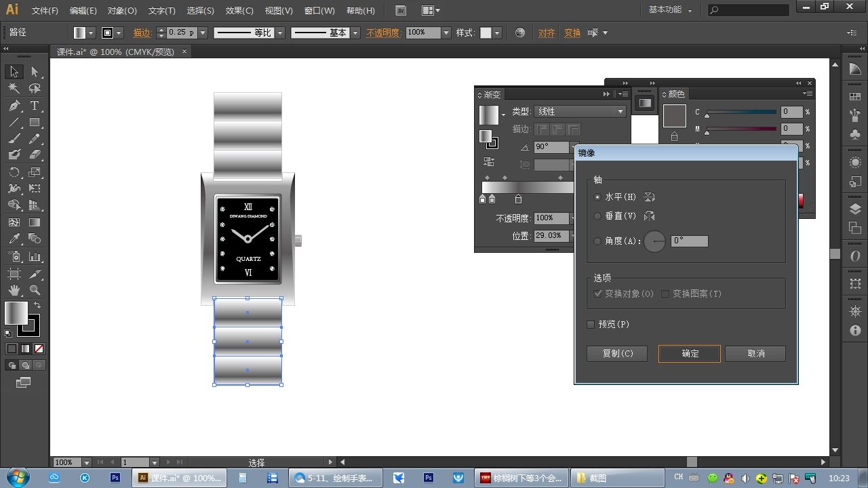Click the 复制(C) button

click(617, 354)
